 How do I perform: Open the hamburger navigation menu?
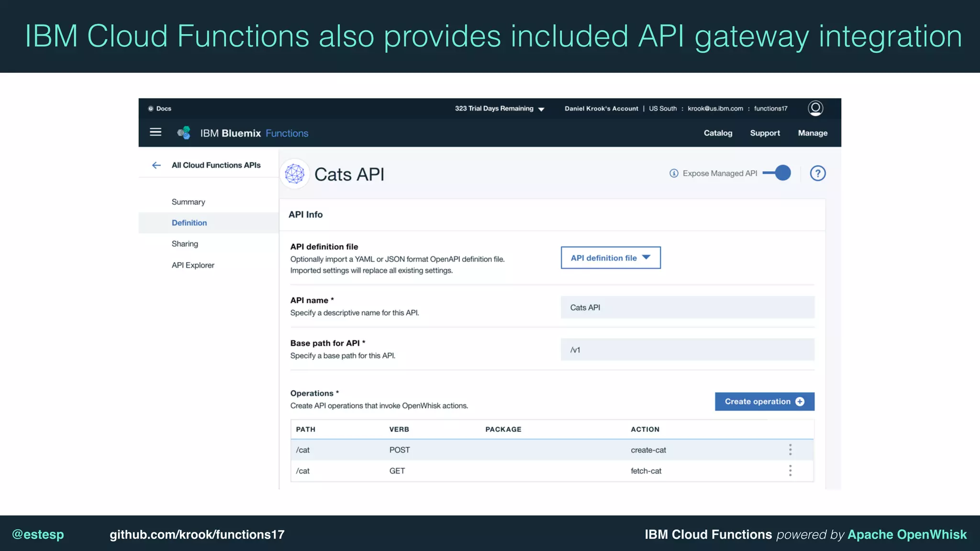pyautogui.click(x=156, y=132)
